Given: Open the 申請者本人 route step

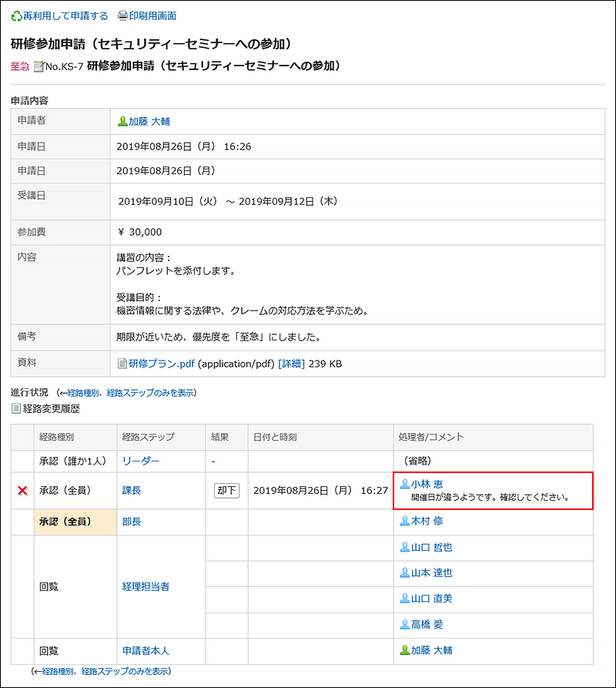Looking at the screenshot, I should point(146,651).
